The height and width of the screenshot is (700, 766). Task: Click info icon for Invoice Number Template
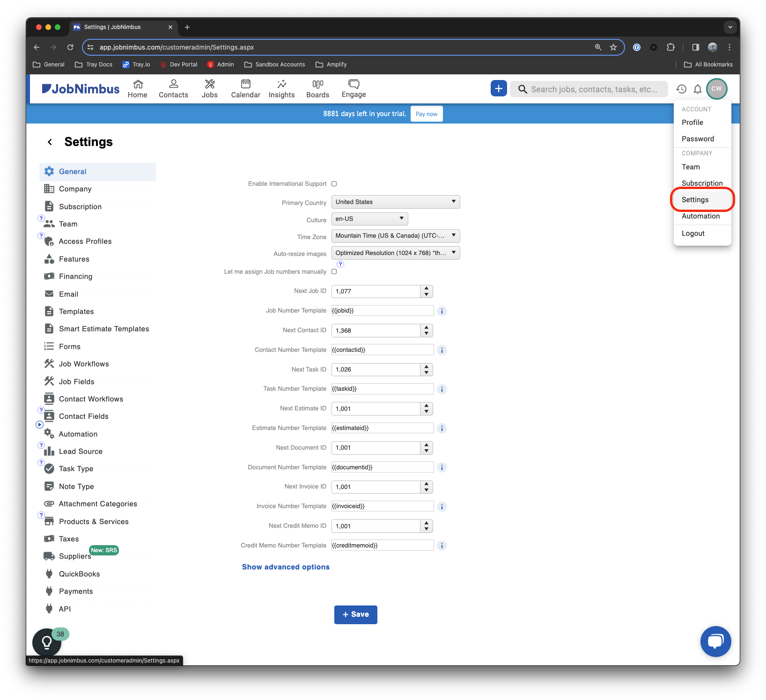(442, 507)
